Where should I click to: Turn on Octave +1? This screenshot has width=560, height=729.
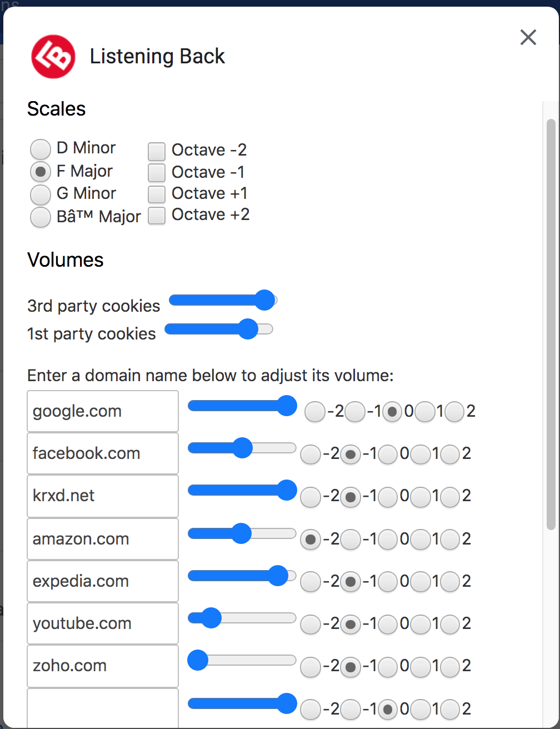point(157,194)
